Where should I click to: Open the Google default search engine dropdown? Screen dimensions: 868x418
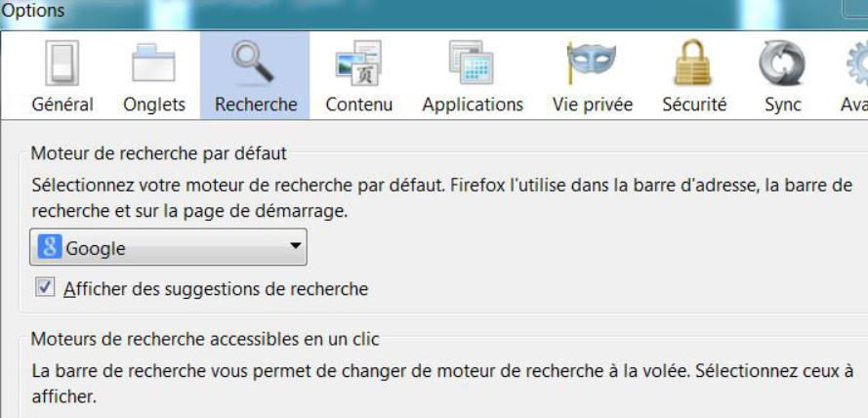coord(168,248)
